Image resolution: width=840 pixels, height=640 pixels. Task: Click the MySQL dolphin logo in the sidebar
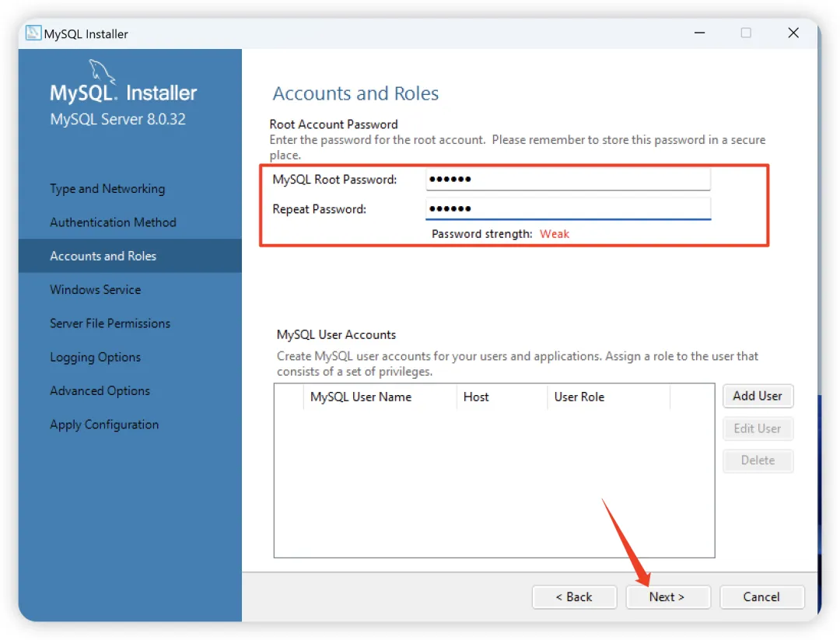click(x=101, y=72)
